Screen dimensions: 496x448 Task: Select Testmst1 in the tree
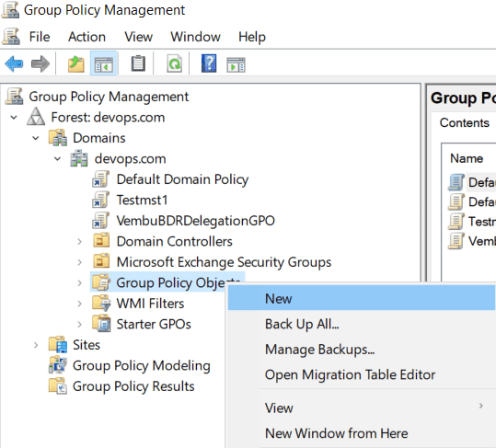[142, 200]
